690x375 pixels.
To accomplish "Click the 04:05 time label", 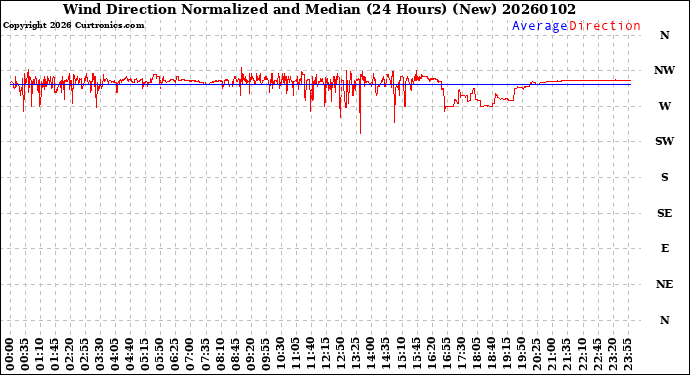I will 114,354.
